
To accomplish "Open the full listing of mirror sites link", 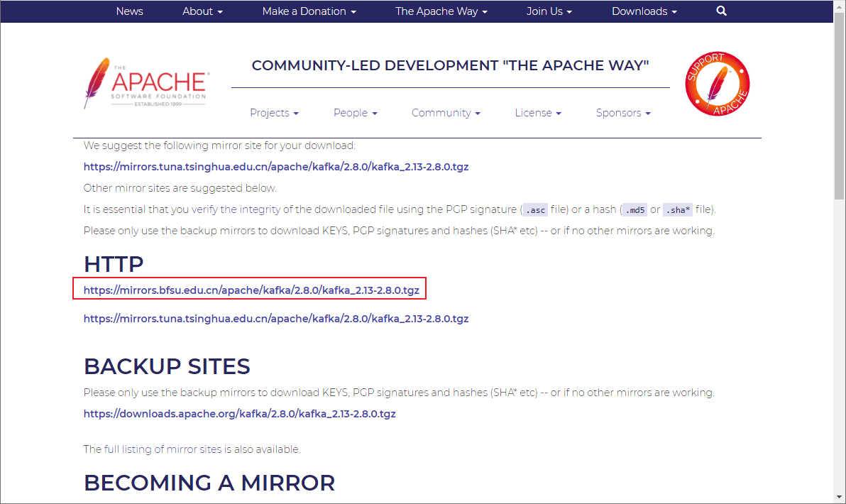I will [x=163, y=449].
